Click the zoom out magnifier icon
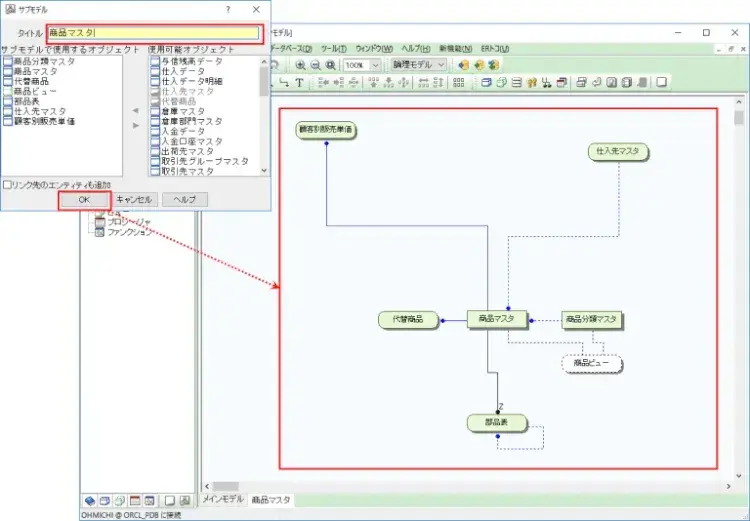The height and width of the screenshot is (521, 750). point(315,65)
